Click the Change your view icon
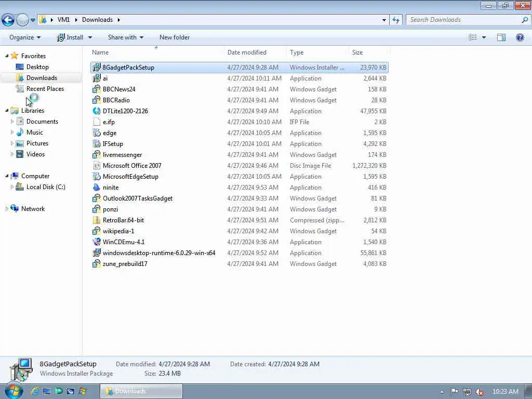532x399 pixels. coord(473,37)
